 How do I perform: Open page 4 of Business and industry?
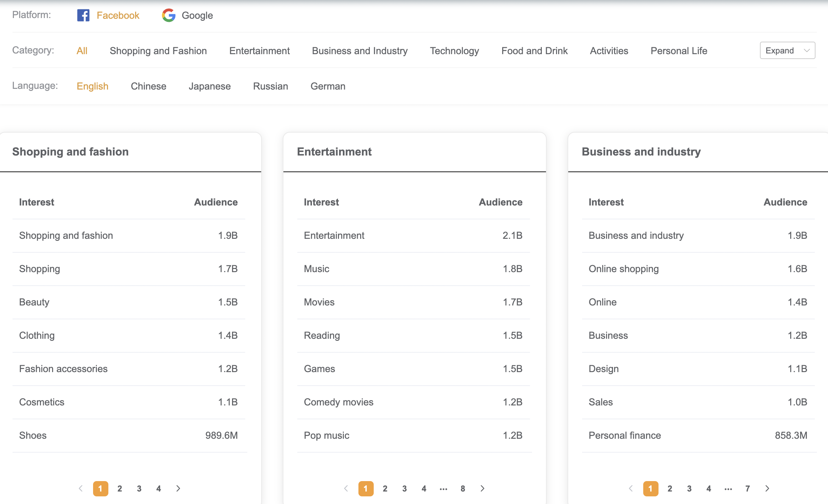[x=709, y=488]
